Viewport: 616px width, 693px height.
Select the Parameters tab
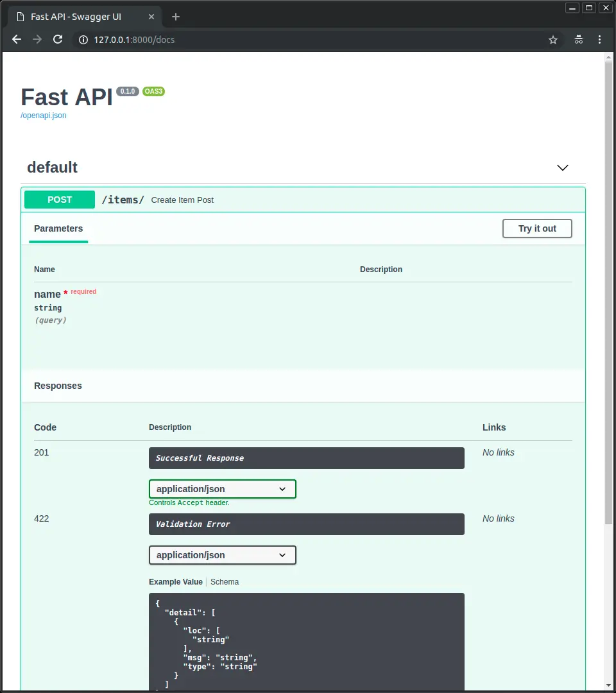[x=58, y=228]
